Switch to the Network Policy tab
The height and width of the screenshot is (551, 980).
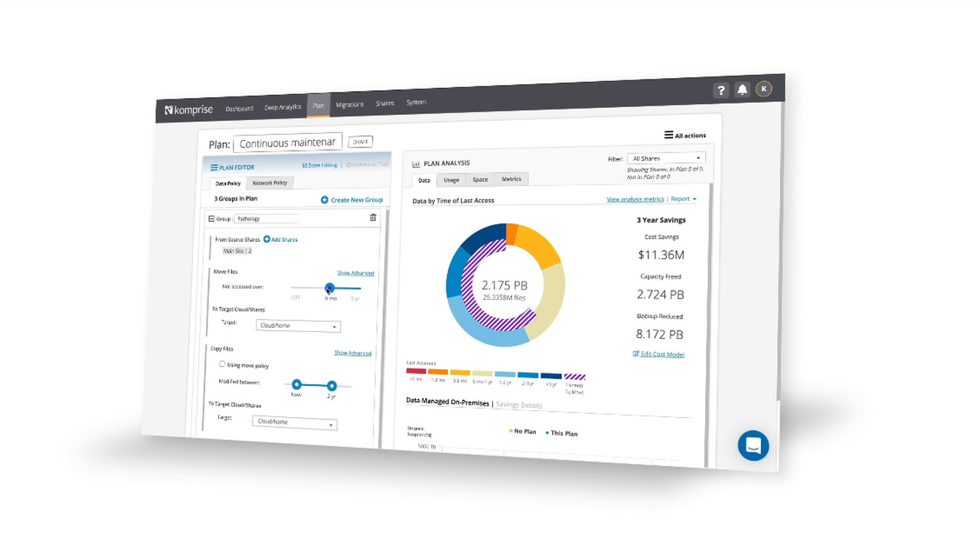pos(270,183)
